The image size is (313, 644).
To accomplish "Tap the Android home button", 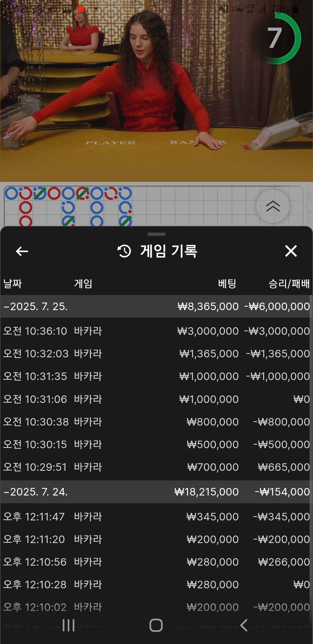I will [x=156, y=625].
